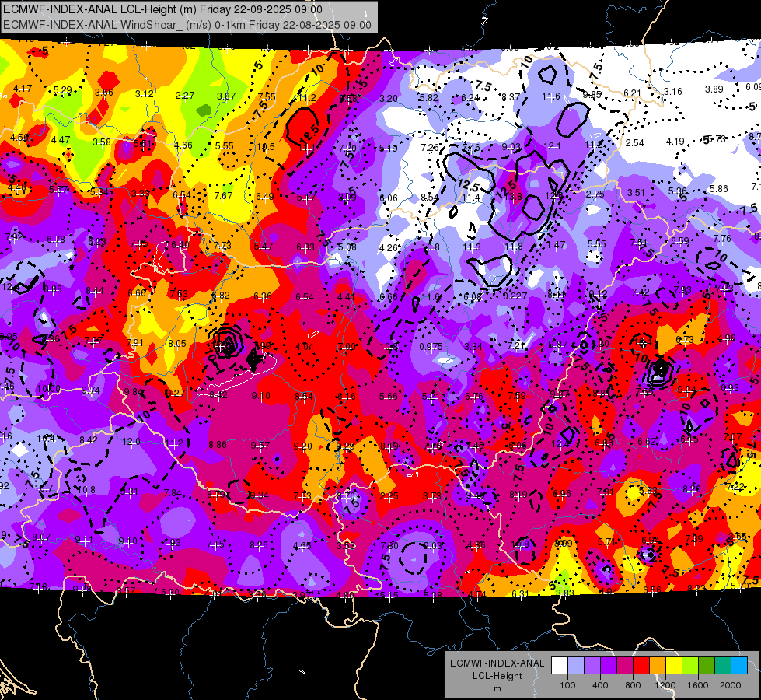Viewport: 761px width, 700px height.
Task: Click 'ECMWF-INDEX-ANAL' text in the legend box
Action: coord(497,663)
